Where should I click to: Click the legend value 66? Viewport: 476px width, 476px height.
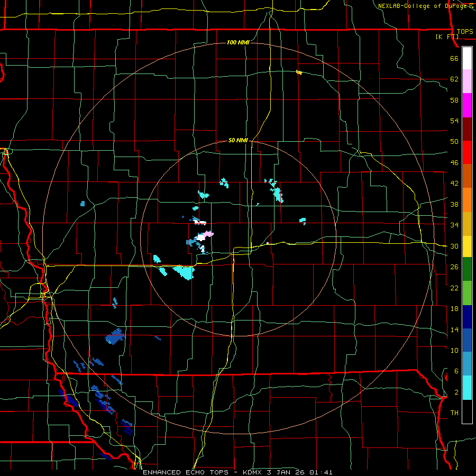pyautogui.click(x=454, y=58)
